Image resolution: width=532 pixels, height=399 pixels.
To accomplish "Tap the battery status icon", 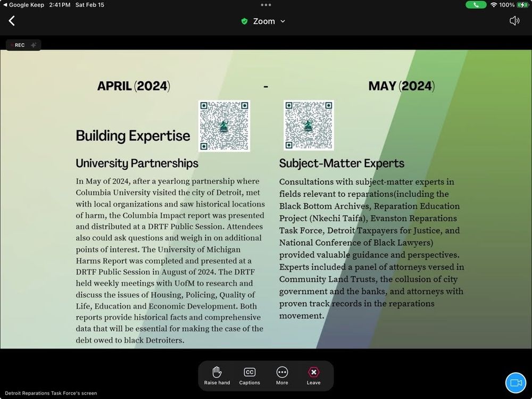I will tap(522, 5).
